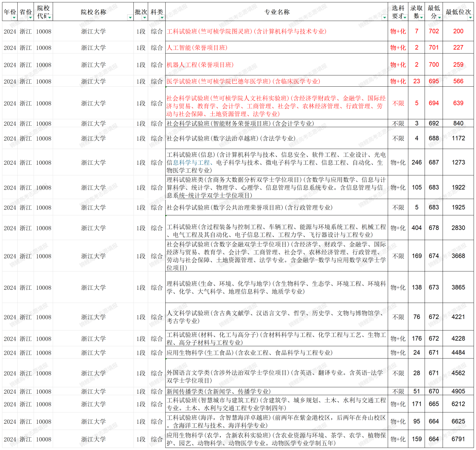This screenshot has height=450, width=476.
Task: Click lowest score value 692
Action: tap(434, 123)
